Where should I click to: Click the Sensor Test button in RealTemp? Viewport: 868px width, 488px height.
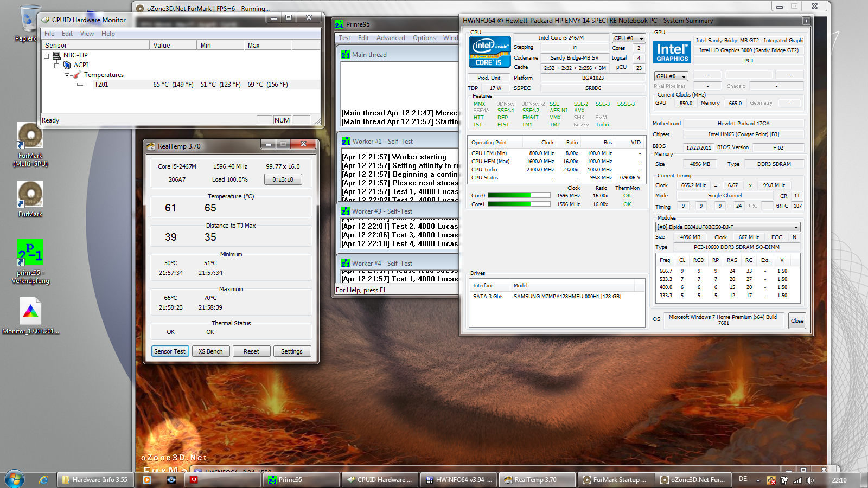[x=170, y=351]
